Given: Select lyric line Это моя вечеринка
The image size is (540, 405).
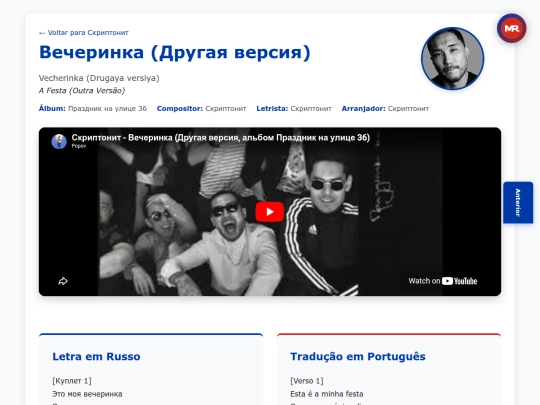Looking at the screenshot, I should point(87,394).
